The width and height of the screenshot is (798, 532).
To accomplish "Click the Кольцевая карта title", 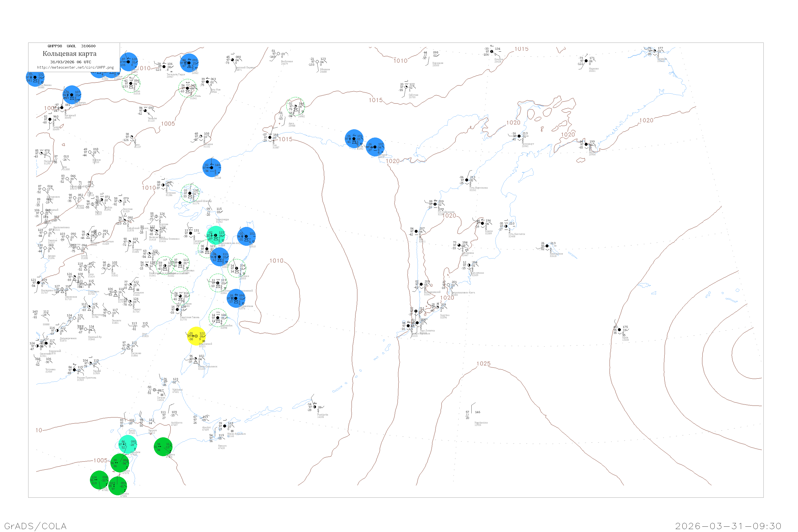I will (x=69, y=54).
